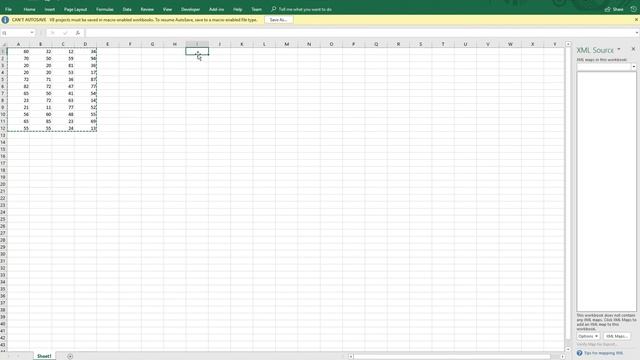This screenshot has width=640, height=360.
Task: Click the Insert Function fx icon
Action: [x=78, y=33]
